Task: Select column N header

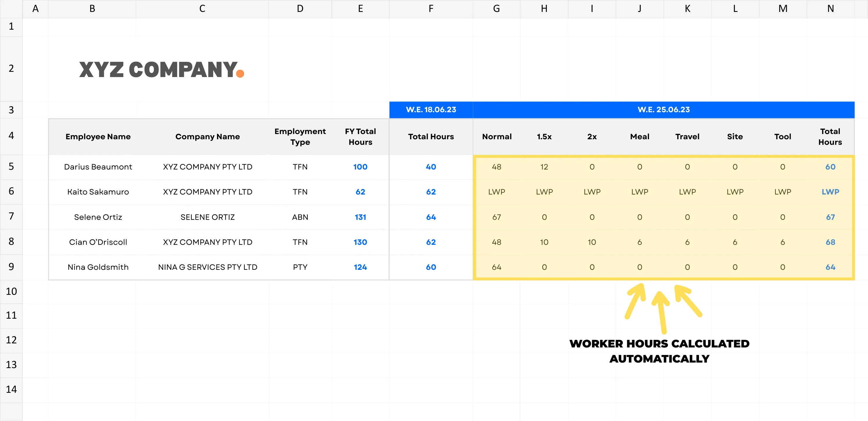Action: coord(830,9)
